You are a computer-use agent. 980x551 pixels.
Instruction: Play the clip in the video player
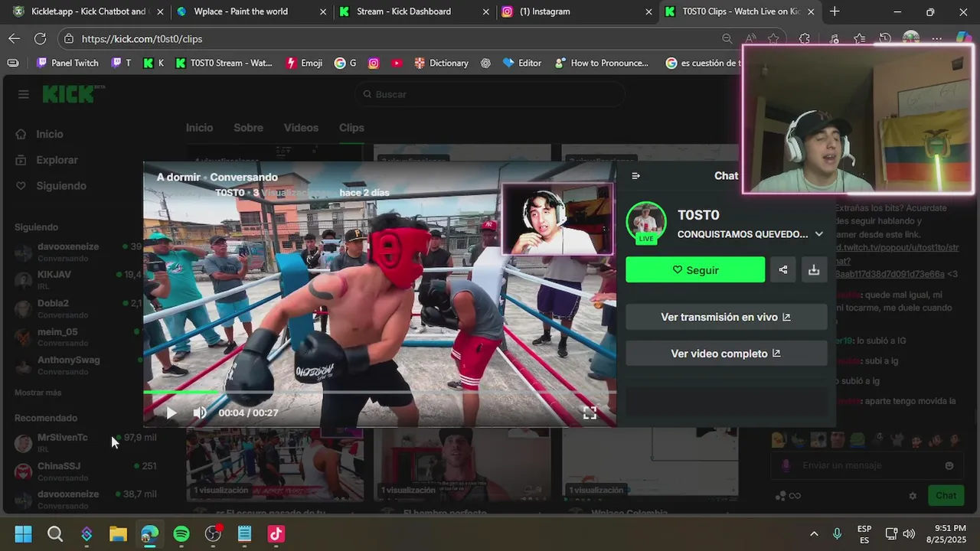coord(171,412)
